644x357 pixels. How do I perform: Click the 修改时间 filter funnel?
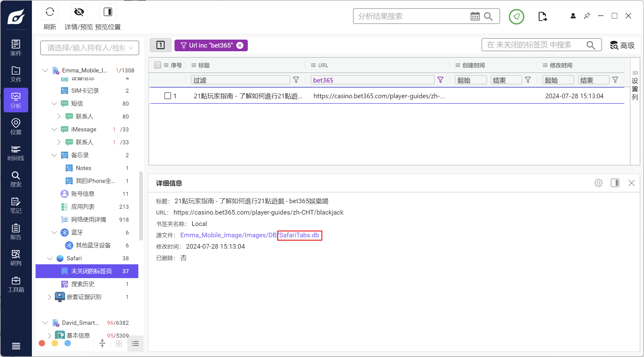coord(615,80)
